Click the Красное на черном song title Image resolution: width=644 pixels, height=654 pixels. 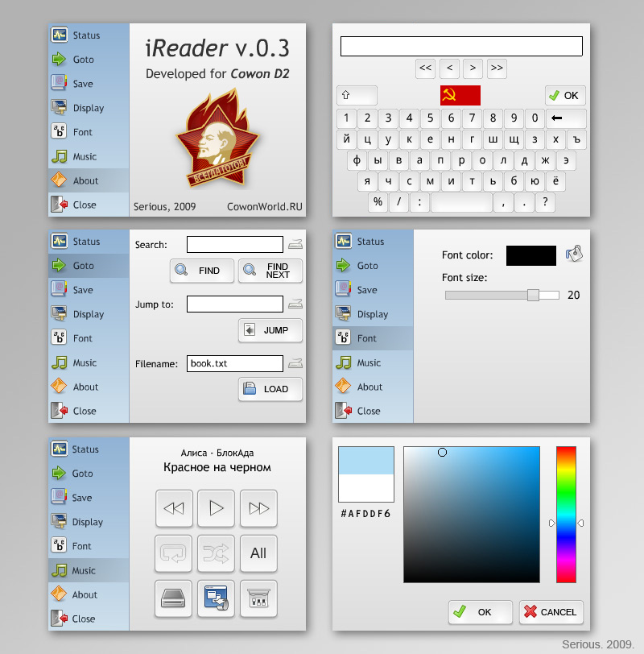point(217,468)
